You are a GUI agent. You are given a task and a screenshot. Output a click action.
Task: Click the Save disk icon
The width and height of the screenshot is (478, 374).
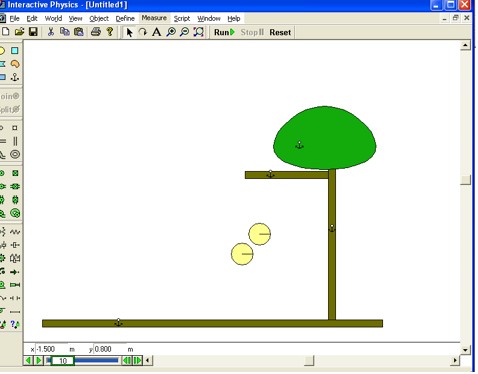(x=33, y=32)
